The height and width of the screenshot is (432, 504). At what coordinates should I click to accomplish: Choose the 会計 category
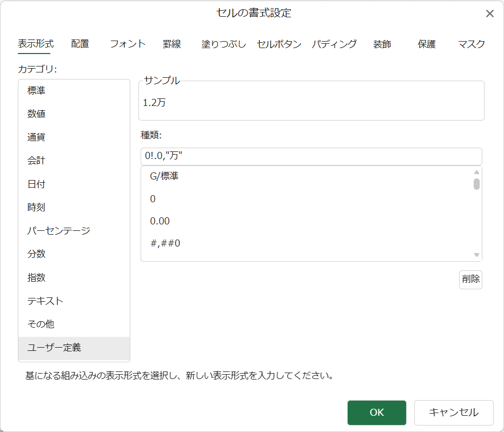coord(74,161)
